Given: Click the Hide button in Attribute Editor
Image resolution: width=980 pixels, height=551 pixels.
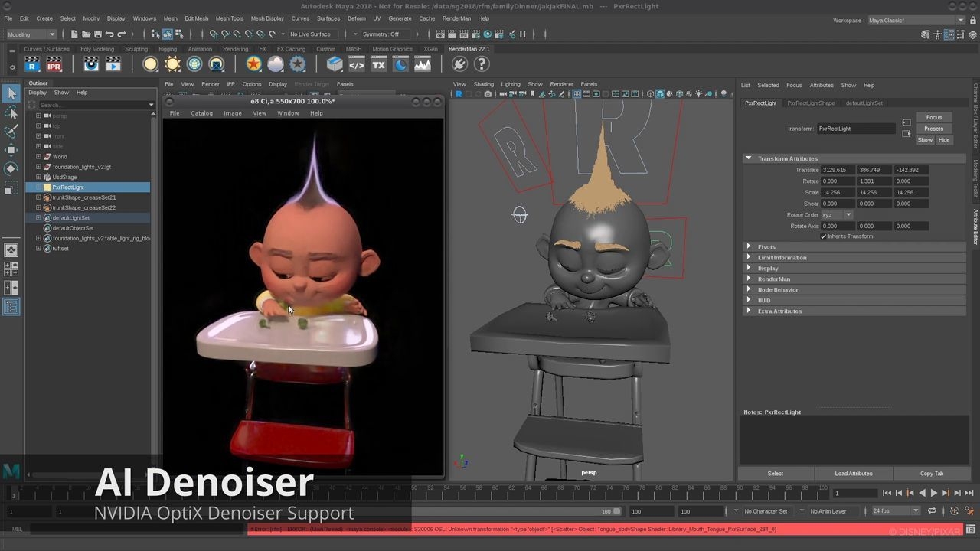Looking at the screenshot, I should click(x=943, y=140).
